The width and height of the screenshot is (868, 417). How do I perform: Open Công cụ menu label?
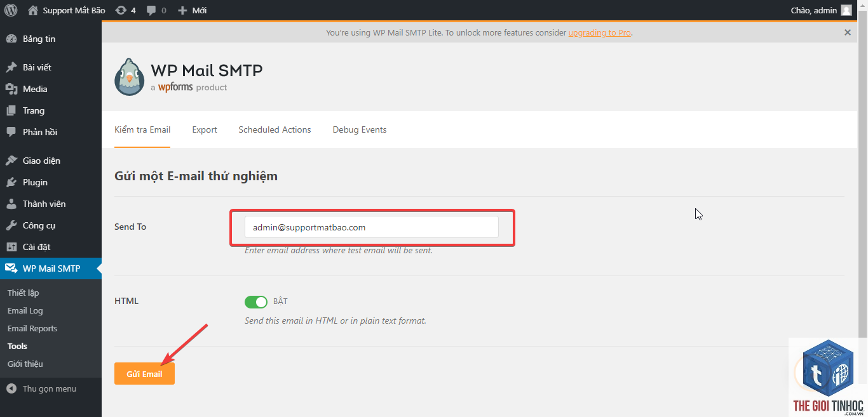[x=39, y=225]
